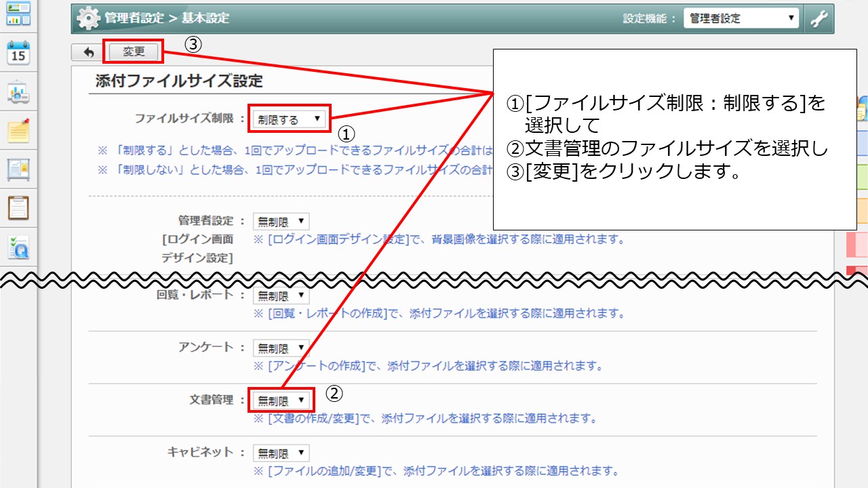
Task: Click the ファイルサイズ制限 label
Action: pos(190,119)
